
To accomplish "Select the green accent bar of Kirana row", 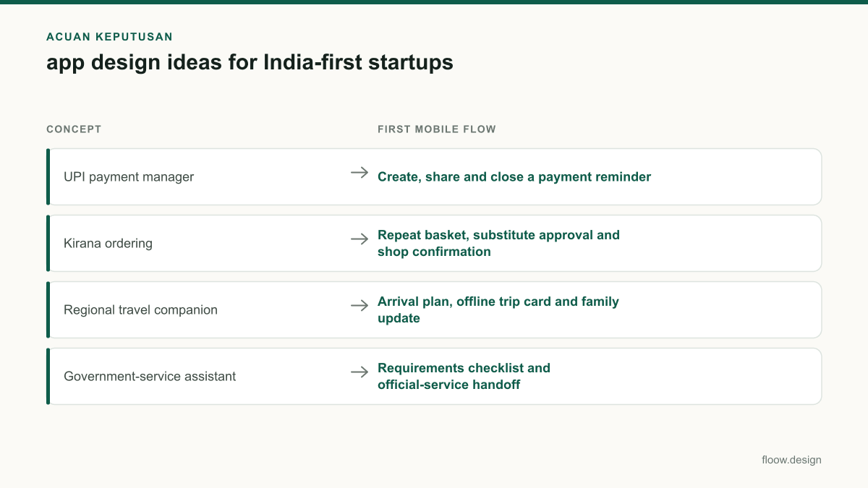I will [x=48, y=243].
